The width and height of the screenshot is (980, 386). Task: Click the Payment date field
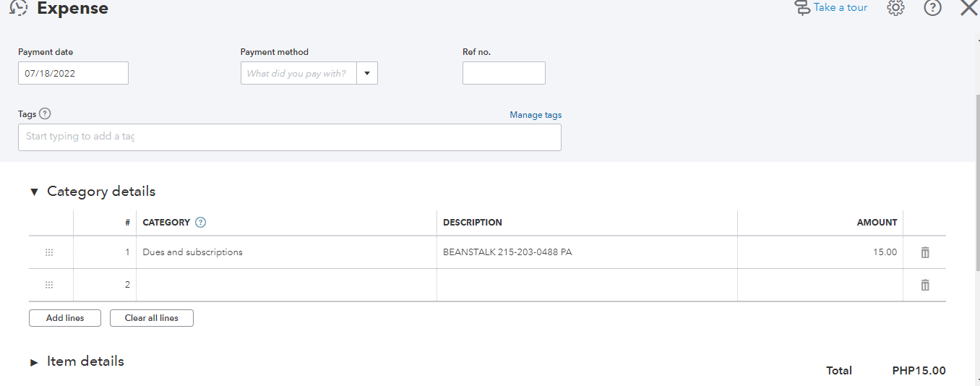click(x=73, y=73)
